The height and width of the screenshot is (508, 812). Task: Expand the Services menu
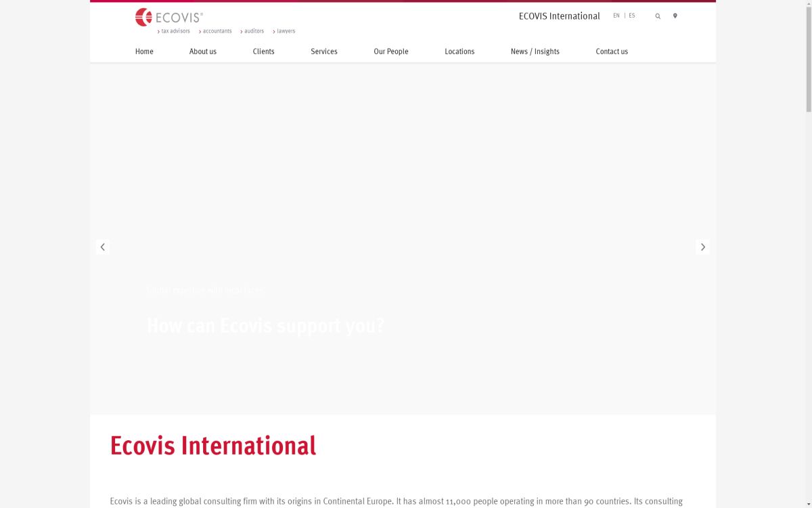323,51
